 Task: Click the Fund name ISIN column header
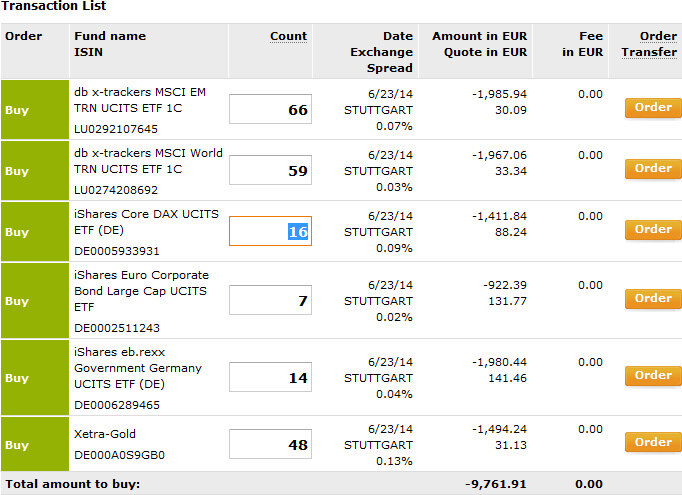110,44
